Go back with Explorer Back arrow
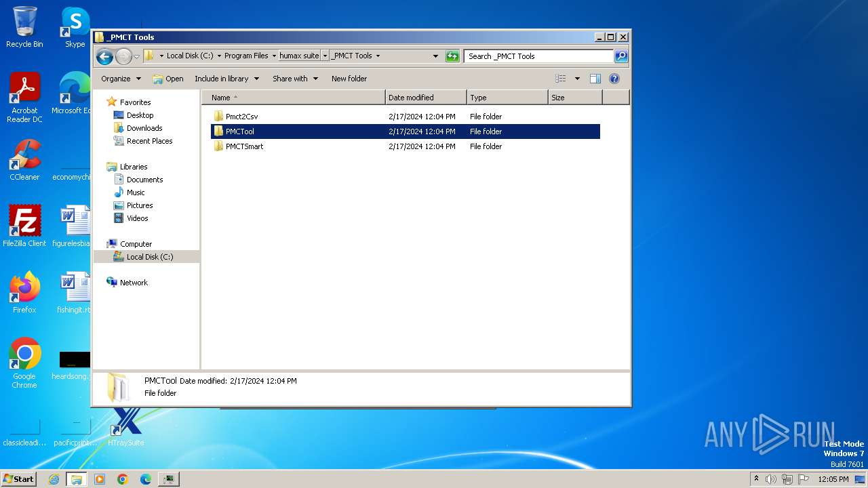The image size is (868, 488). click(x=104, y=56)
